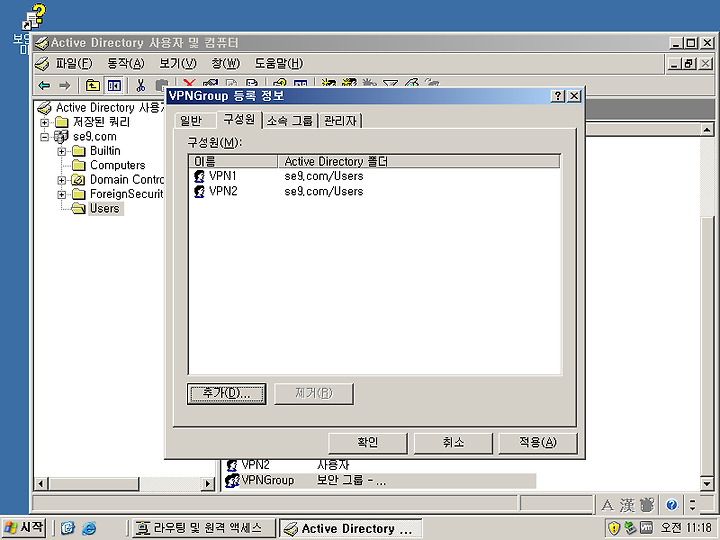Click the Active Directory 폴더 column header

[418, 161]
